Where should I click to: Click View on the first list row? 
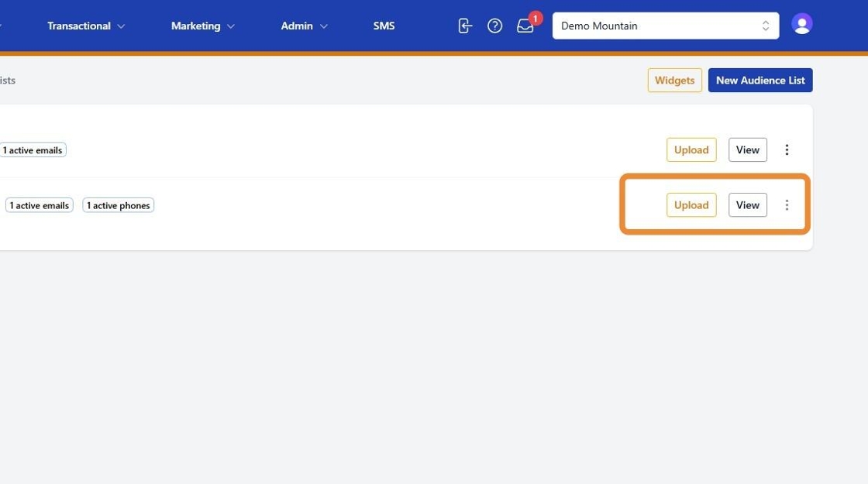coord(747,150)
